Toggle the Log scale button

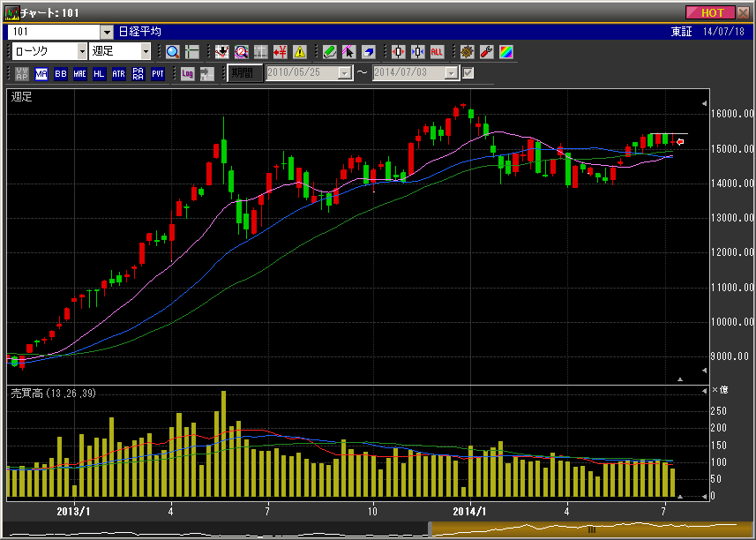pos(188,74)
